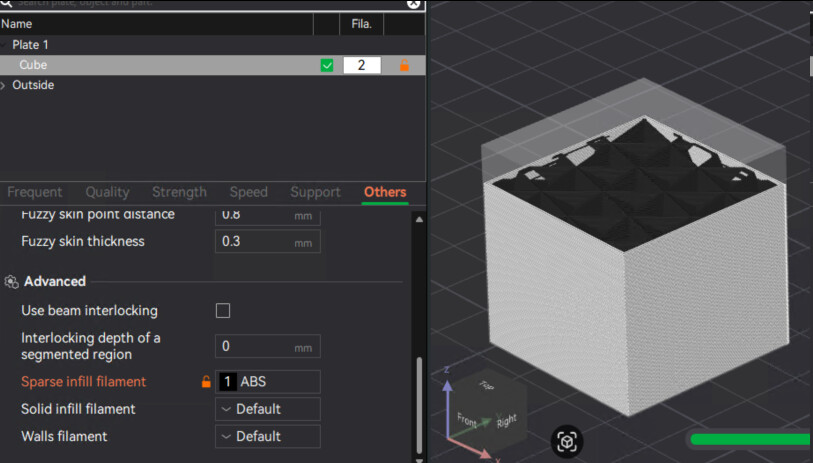Change Cube filament number 2 field

(362, 65)
